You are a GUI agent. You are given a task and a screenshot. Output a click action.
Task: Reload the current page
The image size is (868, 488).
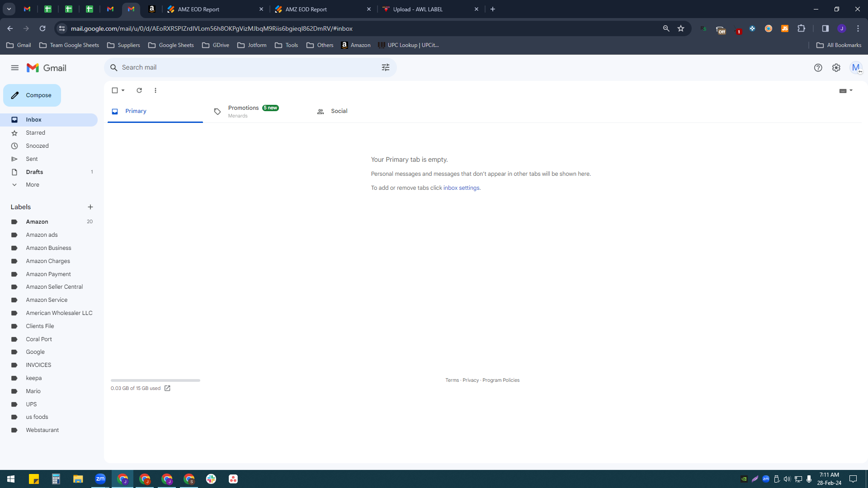click(42, 28)
